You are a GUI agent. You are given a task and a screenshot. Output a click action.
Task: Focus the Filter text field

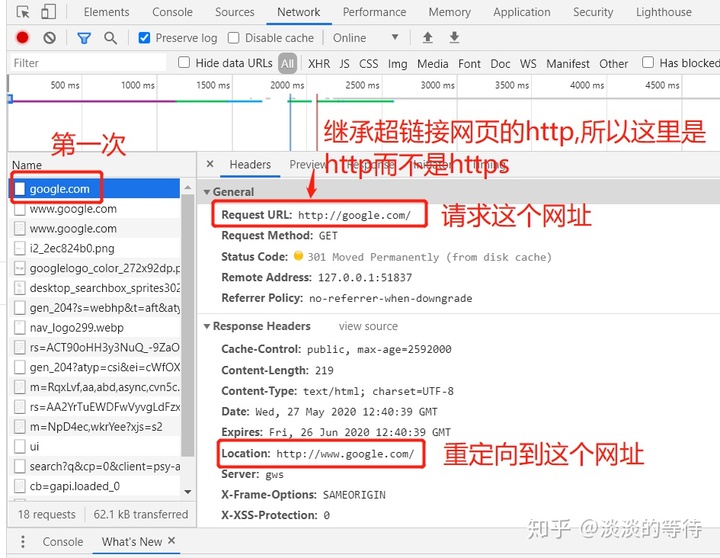click(x=88, y=63)
